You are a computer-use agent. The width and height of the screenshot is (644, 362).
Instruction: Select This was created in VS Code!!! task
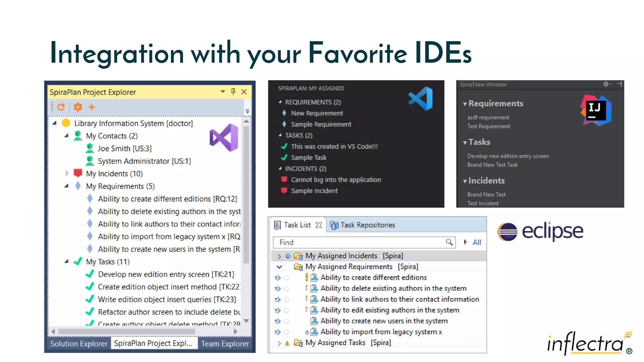tap(334, 146)
